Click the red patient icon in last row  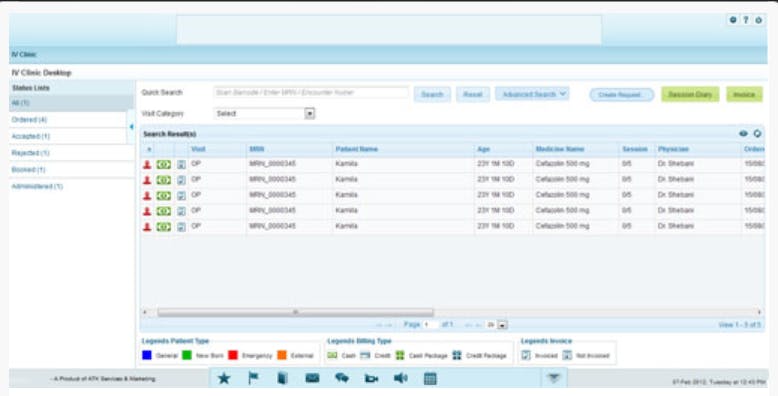[147, 227]
